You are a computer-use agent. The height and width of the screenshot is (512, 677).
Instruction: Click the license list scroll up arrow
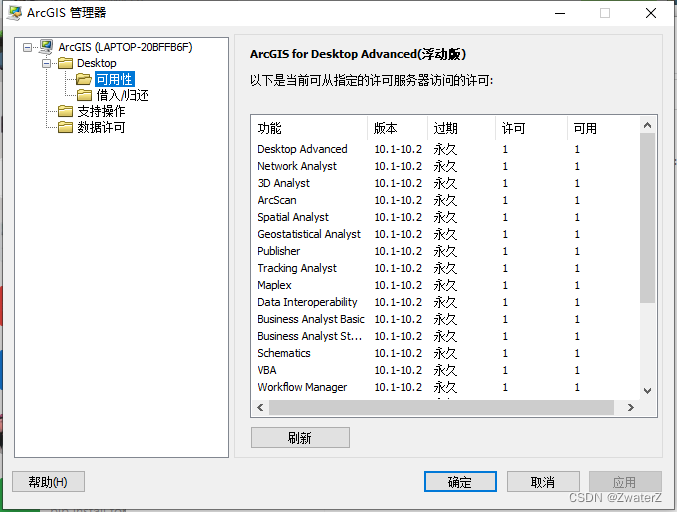click(647, 125)
